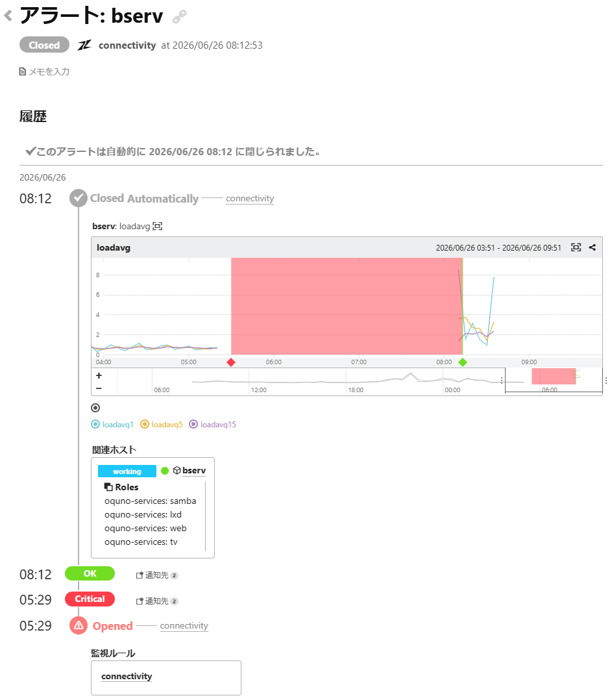Select role oquno-services: lxd
This screenshot has width=612, height=700.
click(x=143, y=515)
